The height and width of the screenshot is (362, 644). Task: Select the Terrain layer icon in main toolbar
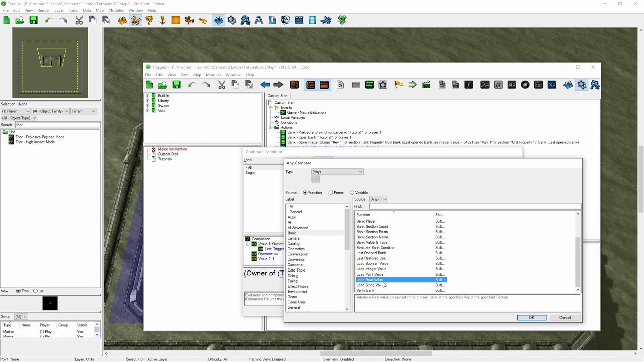click(x=122, y=20)
